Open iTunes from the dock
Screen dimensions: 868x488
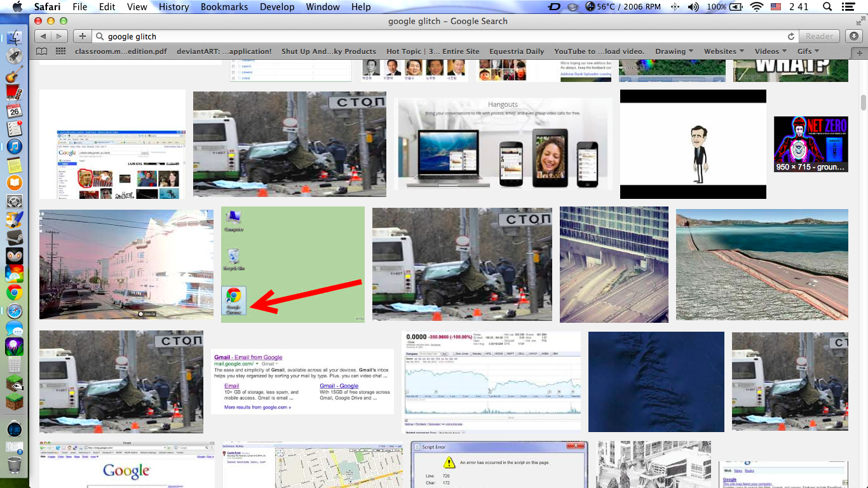click(x=14, y=147)
